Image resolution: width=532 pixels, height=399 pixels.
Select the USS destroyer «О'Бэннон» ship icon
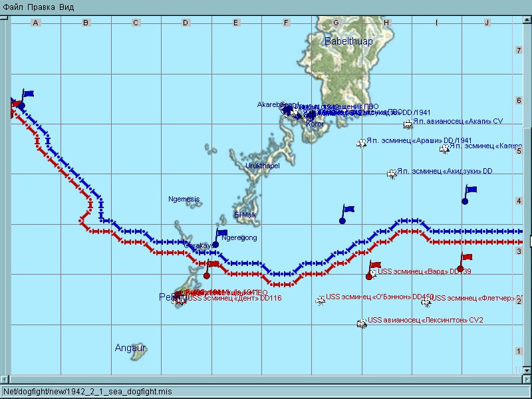[x=321, y=300]
